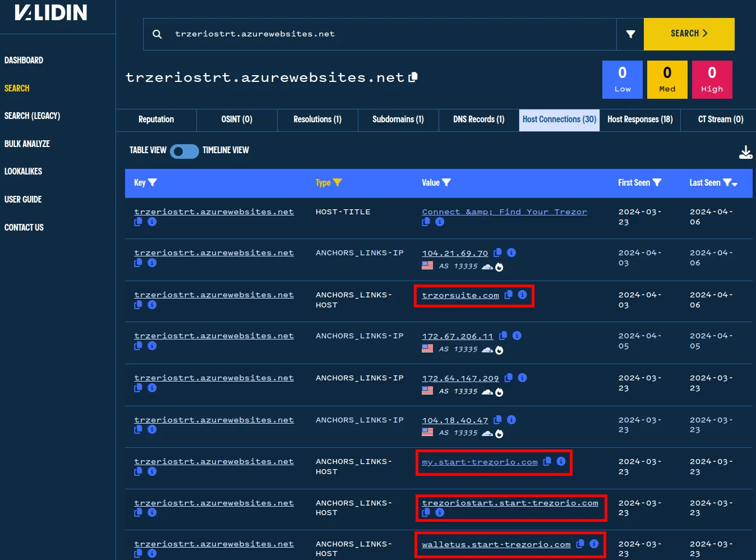The image size is (756, 560).
Task: Switch to the Subdomains (1) tab
Action: point(398,120)
